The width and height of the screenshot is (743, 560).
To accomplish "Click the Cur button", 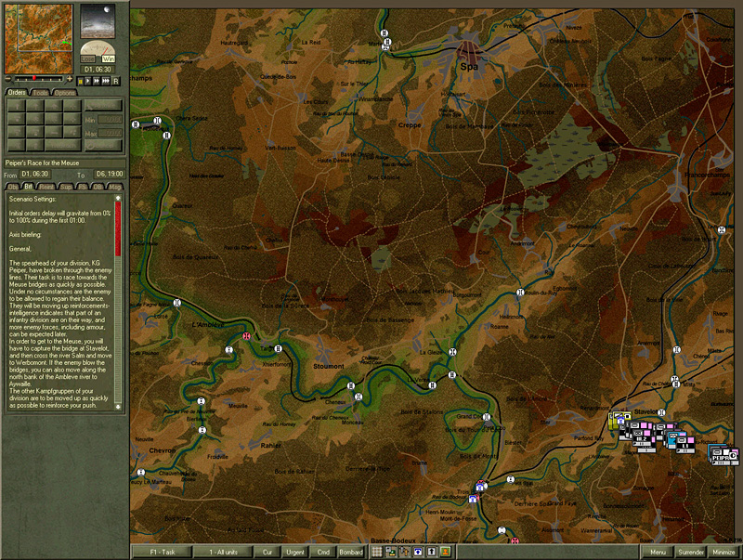I will pos(267,552).
